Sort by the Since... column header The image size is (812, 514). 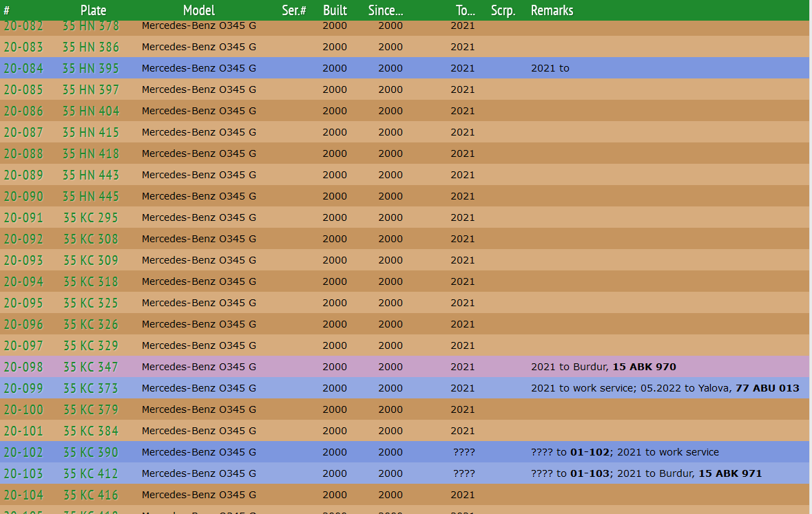[386, 10]
